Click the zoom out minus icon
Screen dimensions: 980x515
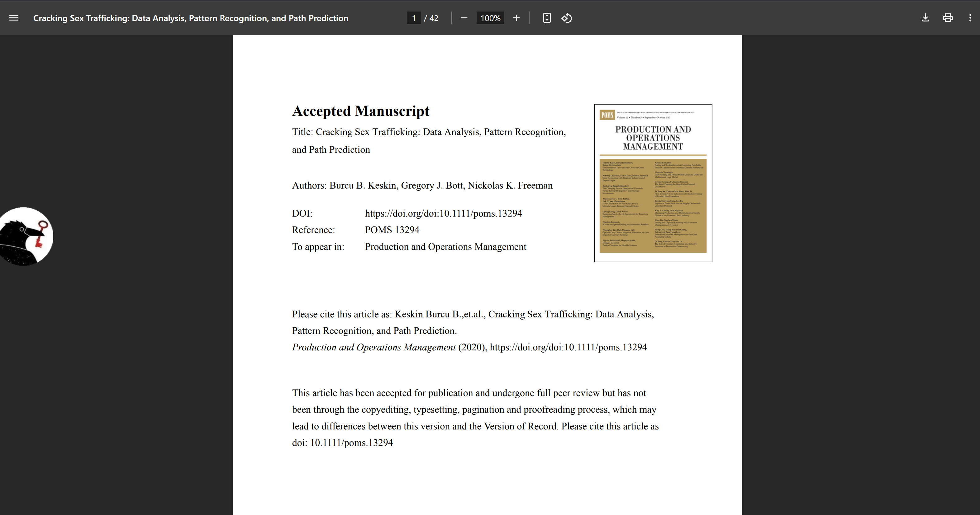(x=464, y=18)
